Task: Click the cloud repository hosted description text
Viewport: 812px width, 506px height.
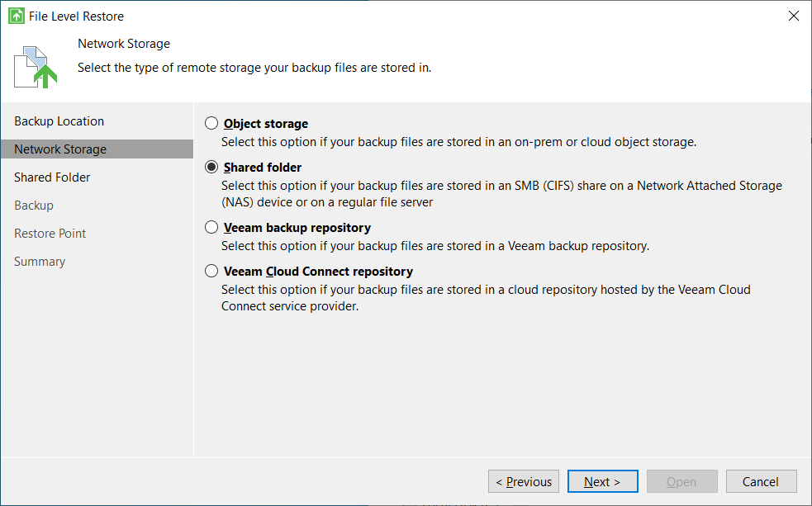Action: coord(486,297)
